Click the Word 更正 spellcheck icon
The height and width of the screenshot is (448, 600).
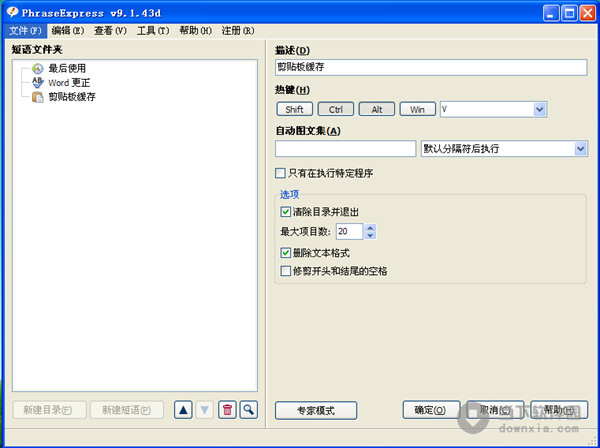click(38, 82)
